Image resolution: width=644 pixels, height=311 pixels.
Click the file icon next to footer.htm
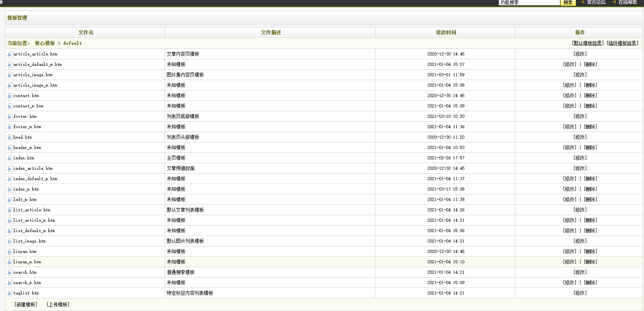pyautogui.click(x=10, y=117)
